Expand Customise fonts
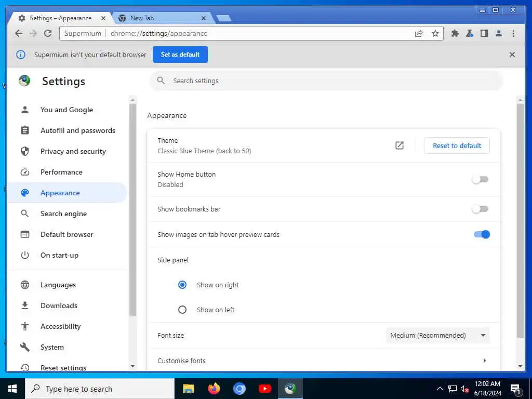The image size is (532, 399). [x=324, y=361]
